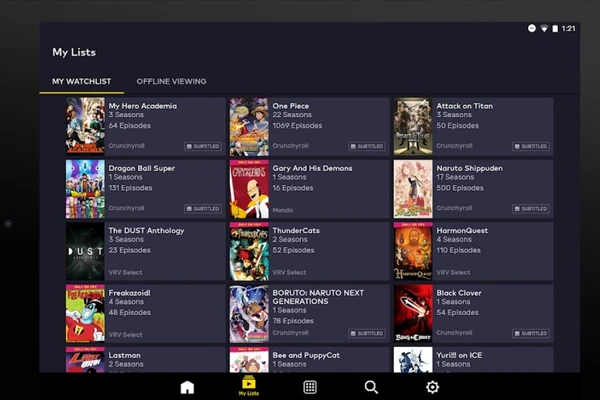
Task: Select the Black Clover title
Action: click(x=459, y=293)
